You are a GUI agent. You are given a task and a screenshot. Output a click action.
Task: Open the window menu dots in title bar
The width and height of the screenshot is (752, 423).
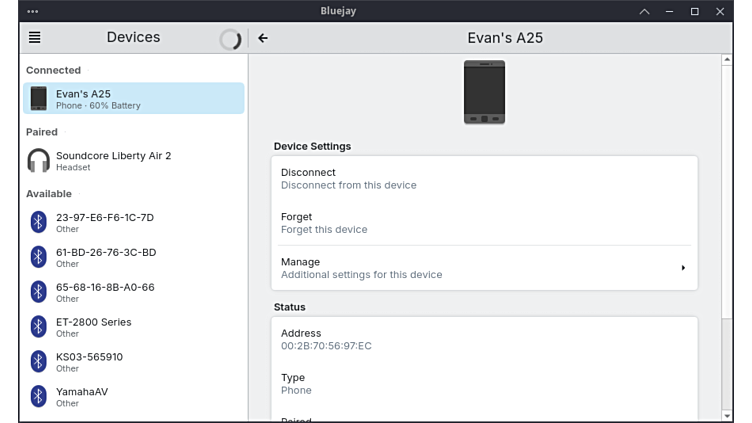[x=33, y=11]
